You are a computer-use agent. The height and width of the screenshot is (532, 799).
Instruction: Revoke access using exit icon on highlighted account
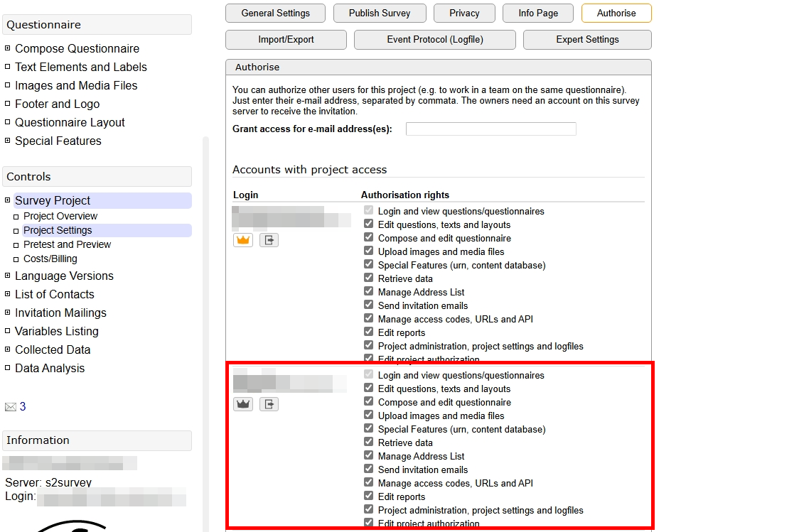269,403
